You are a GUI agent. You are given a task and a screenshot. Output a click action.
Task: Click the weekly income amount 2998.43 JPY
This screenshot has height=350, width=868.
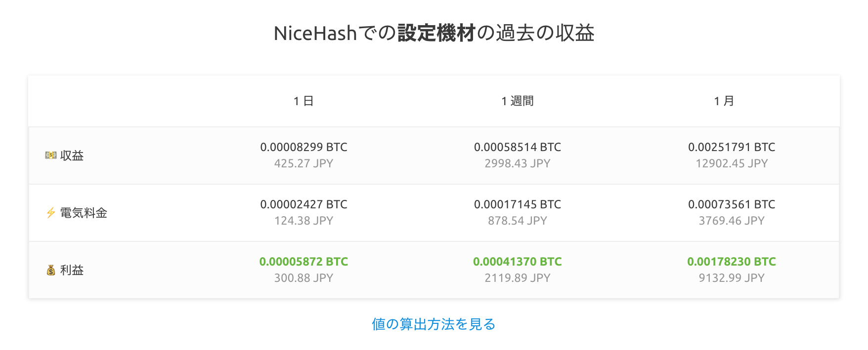click(x=517, y=163)
